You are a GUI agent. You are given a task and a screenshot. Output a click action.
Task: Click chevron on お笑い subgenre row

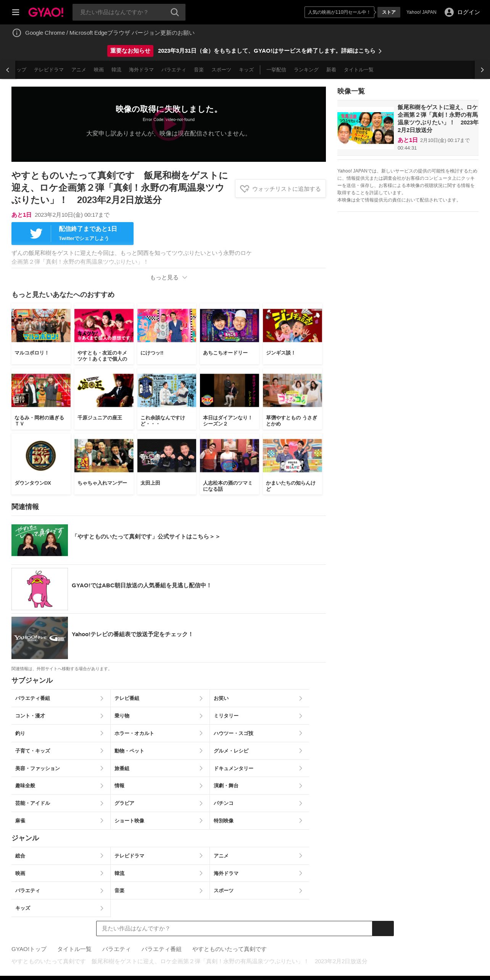(301, 698)
